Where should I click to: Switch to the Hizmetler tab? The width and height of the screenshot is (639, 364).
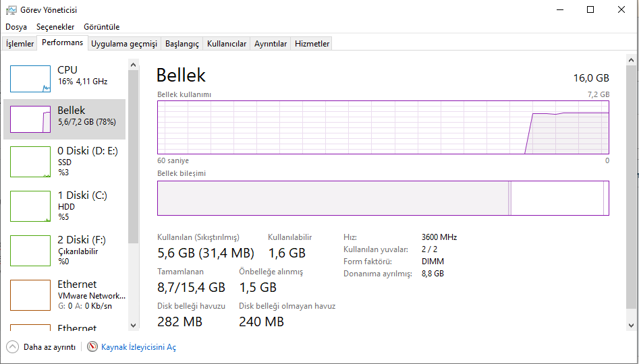(x=312, y=44)
